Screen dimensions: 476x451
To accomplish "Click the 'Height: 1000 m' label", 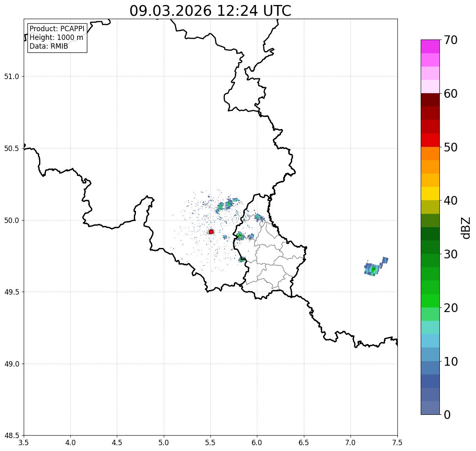I will (56, 37).
